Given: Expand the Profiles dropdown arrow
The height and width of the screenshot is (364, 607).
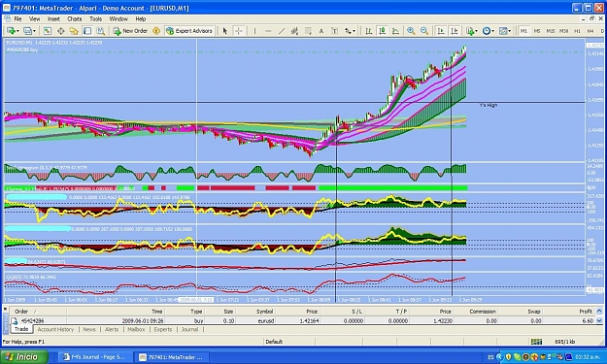Looking at the screenshot, I should (34, 31).
